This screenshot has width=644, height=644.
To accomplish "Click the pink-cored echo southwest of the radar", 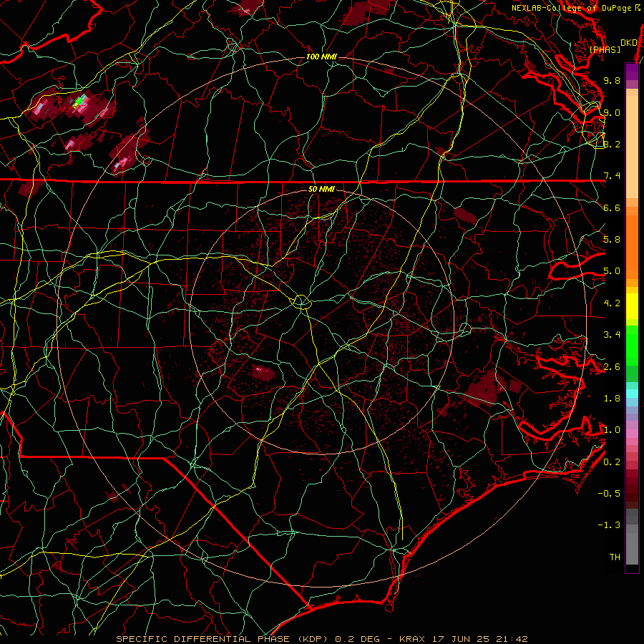I will tap(263, 373).
